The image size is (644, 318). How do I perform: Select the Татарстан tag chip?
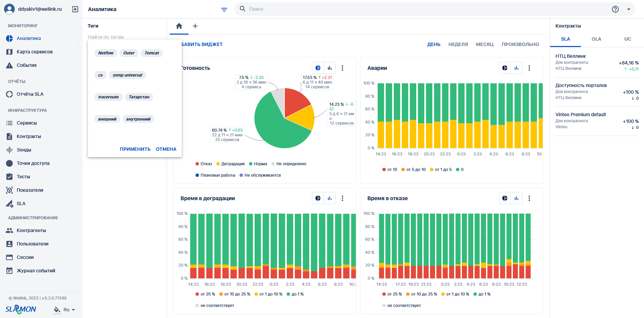pyautogui.click(x=139, y=97)
